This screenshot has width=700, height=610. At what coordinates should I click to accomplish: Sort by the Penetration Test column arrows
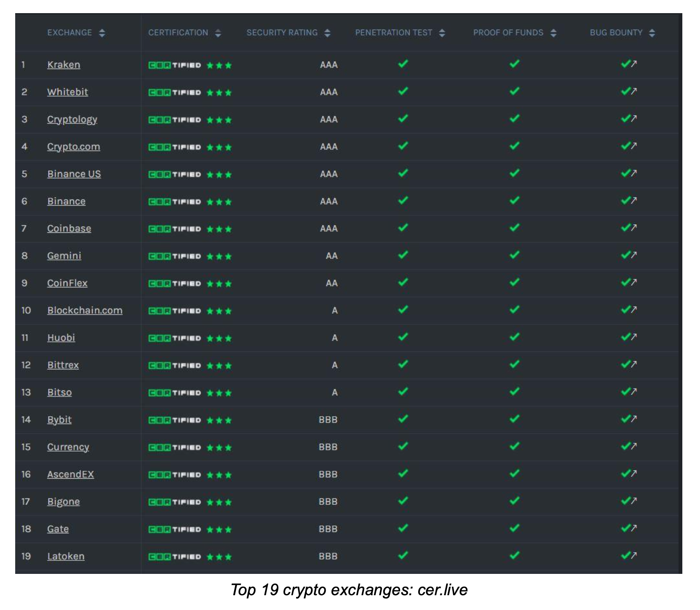pyautogui.click(x=442, y=33)
